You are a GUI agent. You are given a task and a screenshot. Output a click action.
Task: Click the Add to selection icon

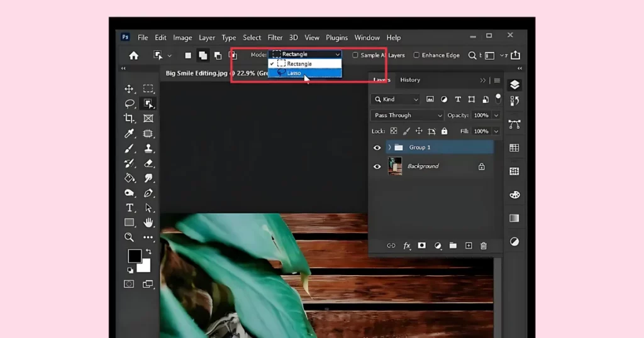[x=203, y=55]
